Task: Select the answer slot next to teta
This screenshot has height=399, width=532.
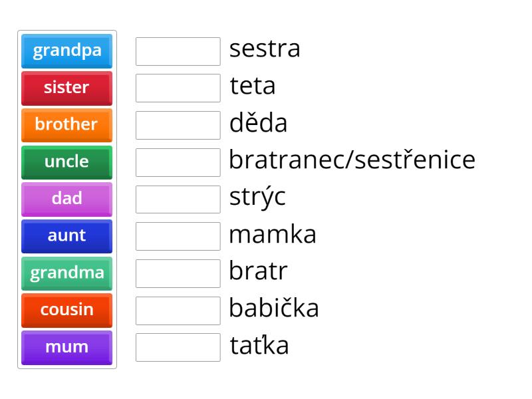Action: [x=178, y=88]
